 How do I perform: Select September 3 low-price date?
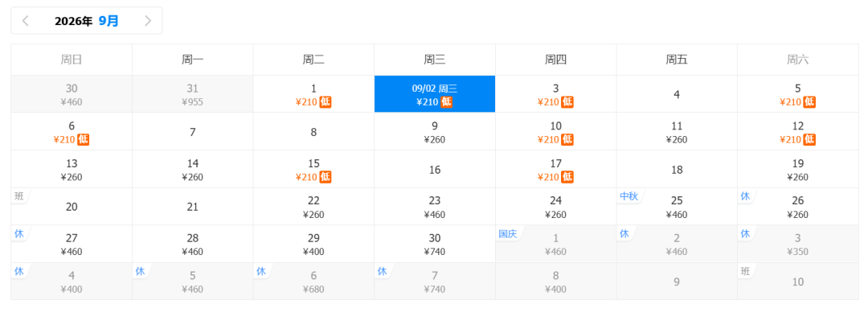point(556,94)
